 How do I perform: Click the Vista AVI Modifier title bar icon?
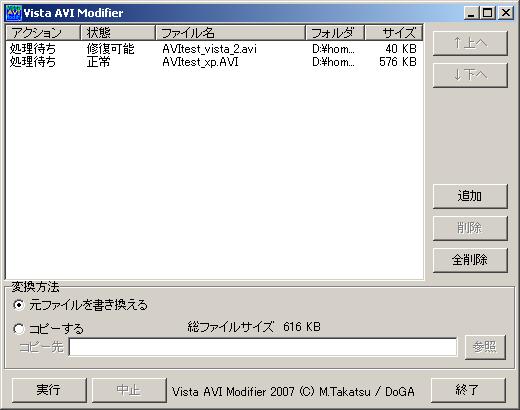tap(14, 13)
